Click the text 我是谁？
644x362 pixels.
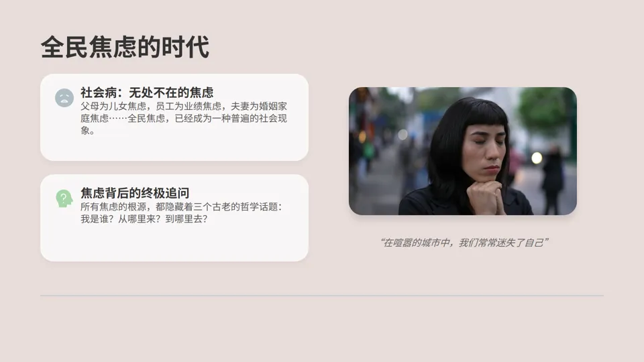point(99,219)
